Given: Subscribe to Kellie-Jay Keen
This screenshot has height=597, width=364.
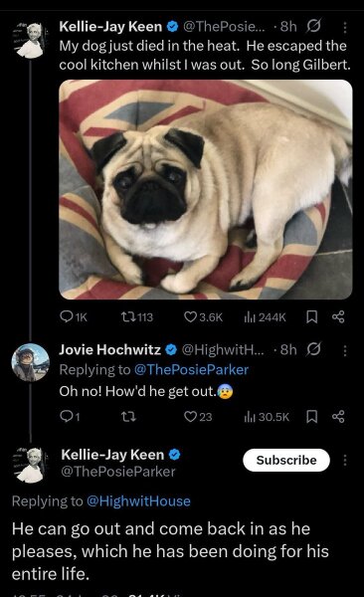Looking at the screenshot, I should click(x=286, y=460).
